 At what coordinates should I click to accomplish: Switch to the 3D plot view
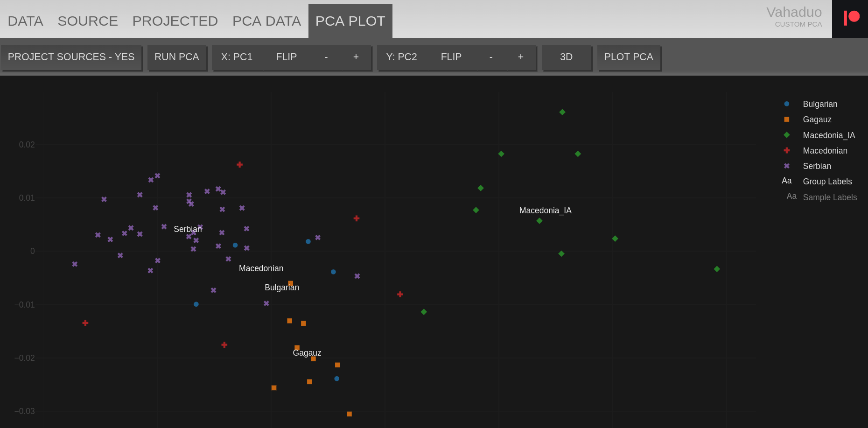click(x=566, y=57)
